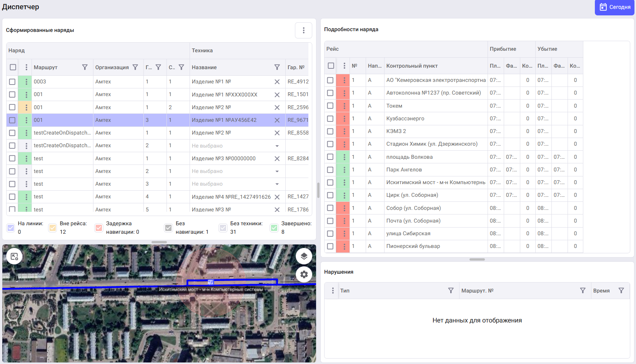Sort by Гар. № column header
The image size is (636, 364).
click(x=296, y=67)
